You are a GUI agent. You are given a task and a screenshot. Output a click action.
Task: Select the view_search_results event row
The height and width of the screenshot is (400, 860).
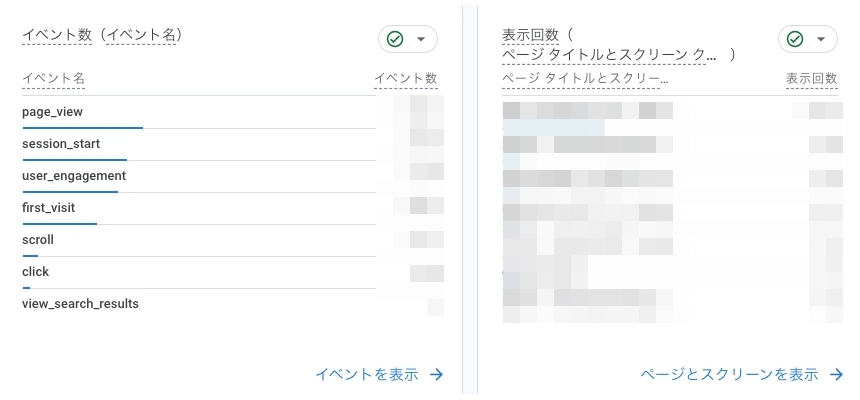pos(233,304)
